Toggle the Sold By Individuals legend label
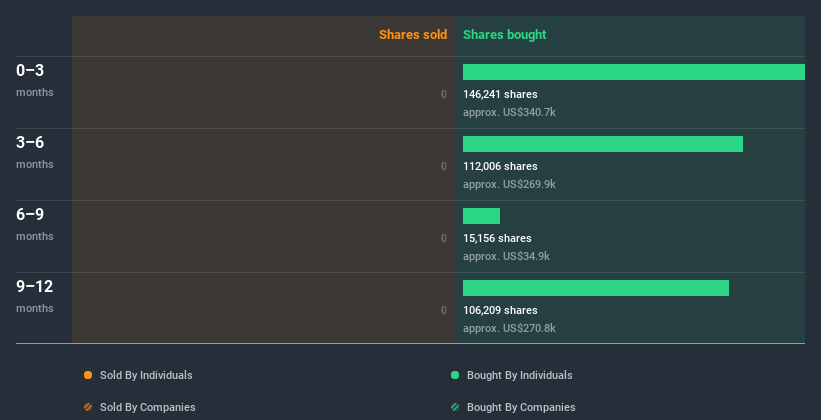This screenshot has height=420, width=821. pyautogui.click(x=146, y=375)
